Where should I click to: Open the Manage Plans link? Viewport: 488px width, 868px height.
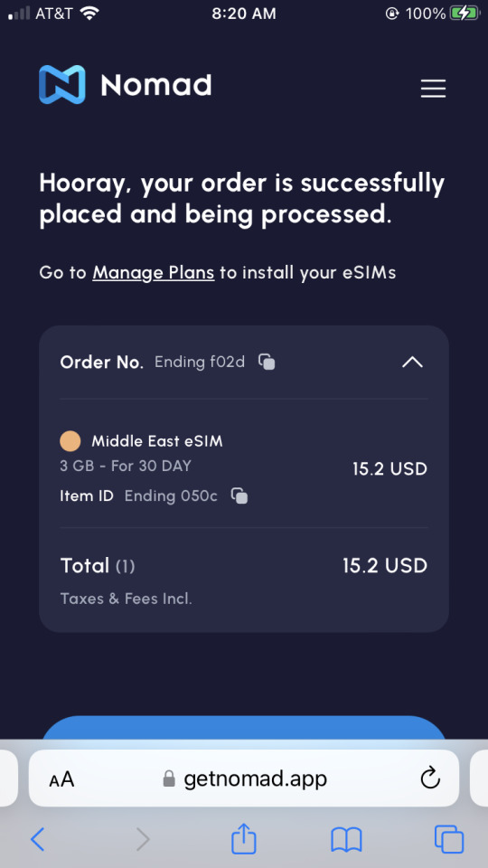(154, 272)
